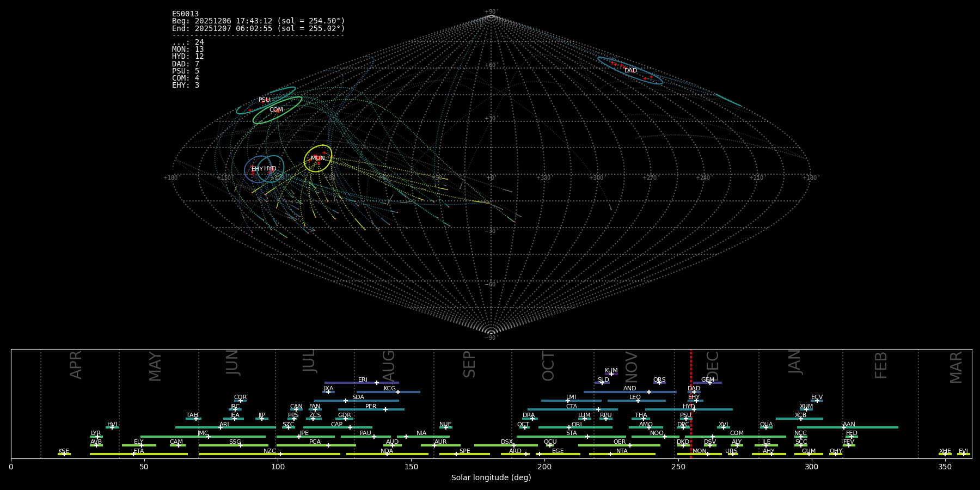This screenshot has height=490, width=980.
Task: Click the GEM peak marker in timeline
Action: point(710,383)
